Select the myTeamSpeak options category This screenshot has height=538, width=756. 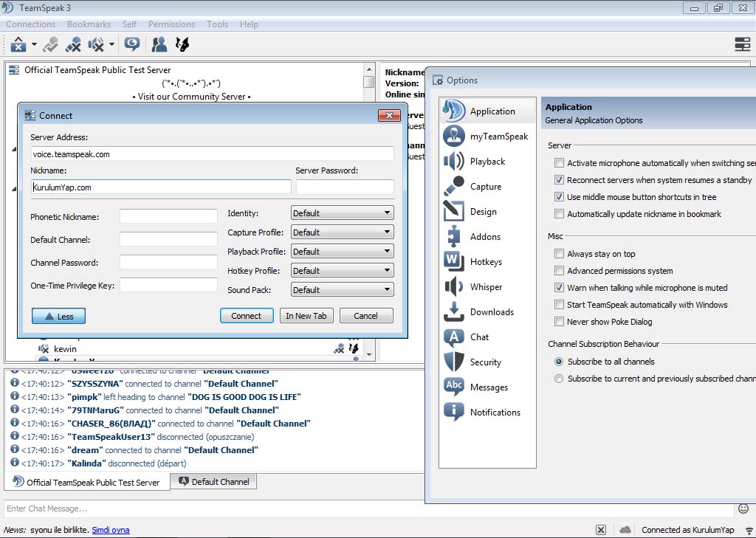[x=487, y=137]
